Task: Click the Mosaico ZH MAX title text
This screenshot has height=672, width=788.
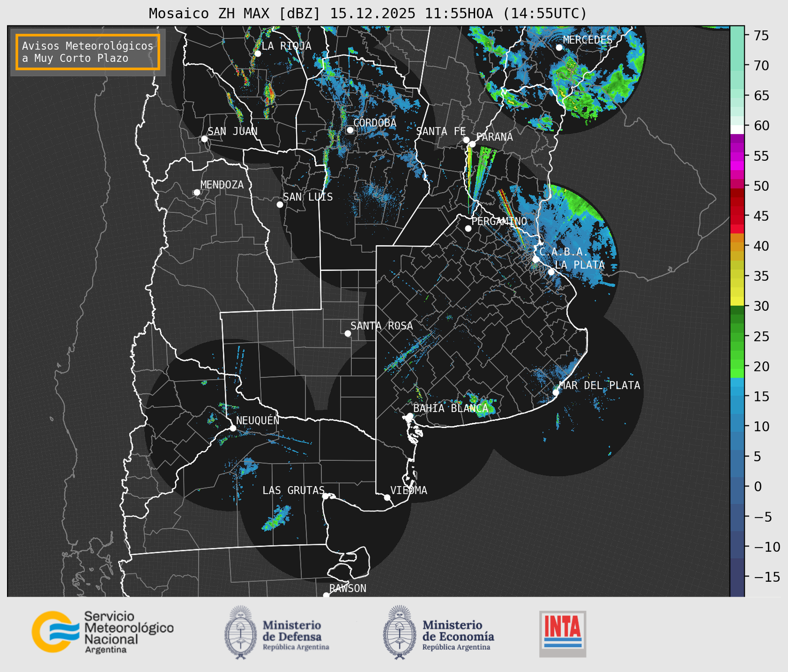Action: point(368,14)
